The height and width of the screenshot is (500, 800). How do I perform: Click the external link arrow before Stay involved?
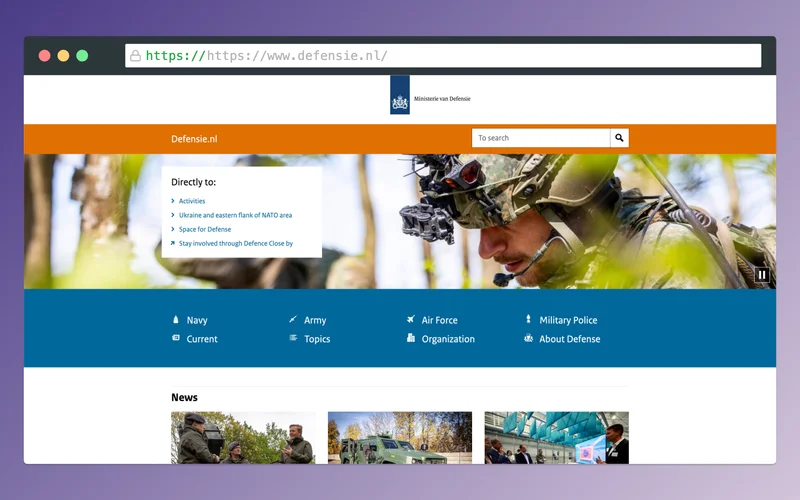point(173,243)
